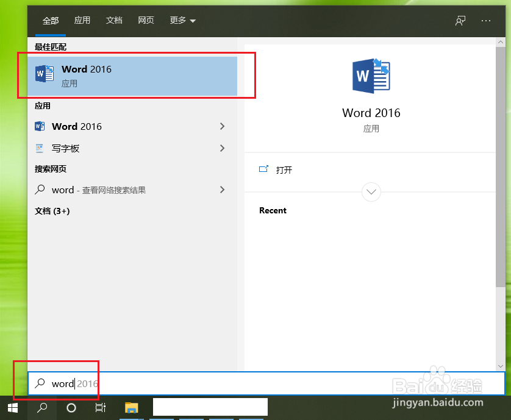Click the Recent heading in preview pane
This screenshot has width=511, height=420.
click(273, 210)
